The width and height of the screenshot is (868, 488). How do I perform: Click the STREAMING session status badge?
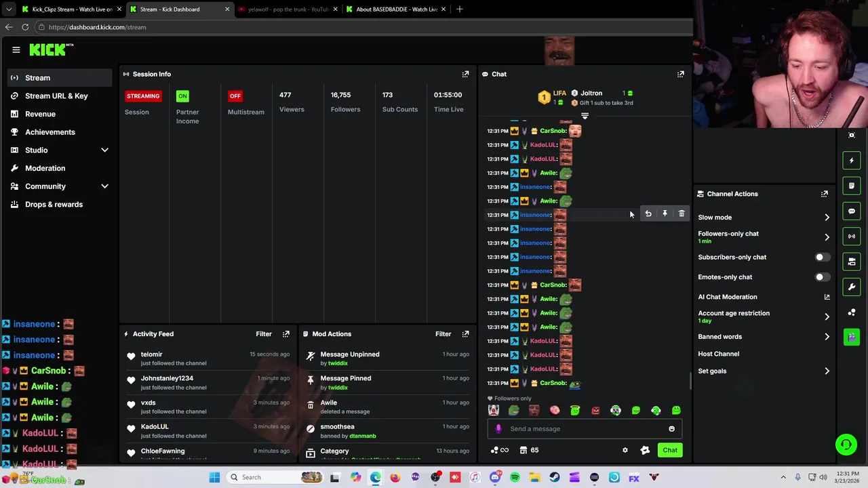tap(142, 96)
